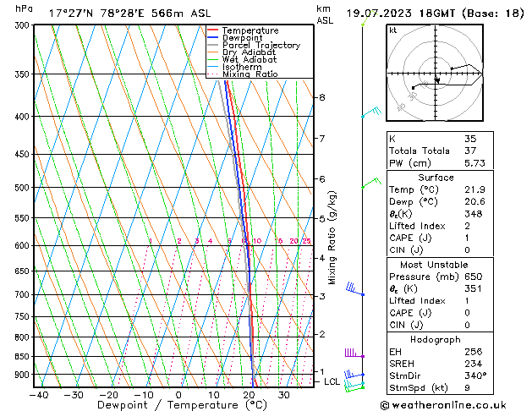Select the Mixing Ratio legend entry
Screen dimensions: 532x411
(x=250, y=74)
